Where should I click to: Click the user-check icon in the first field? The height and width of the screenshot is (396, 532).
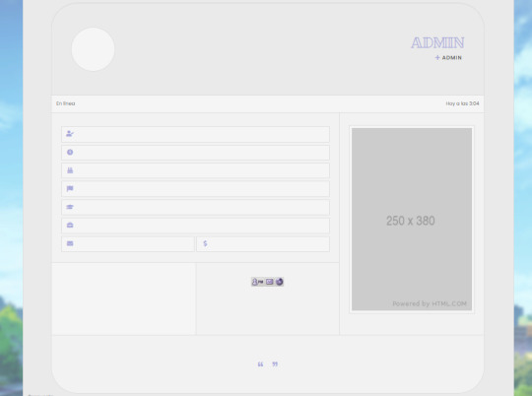70,134
